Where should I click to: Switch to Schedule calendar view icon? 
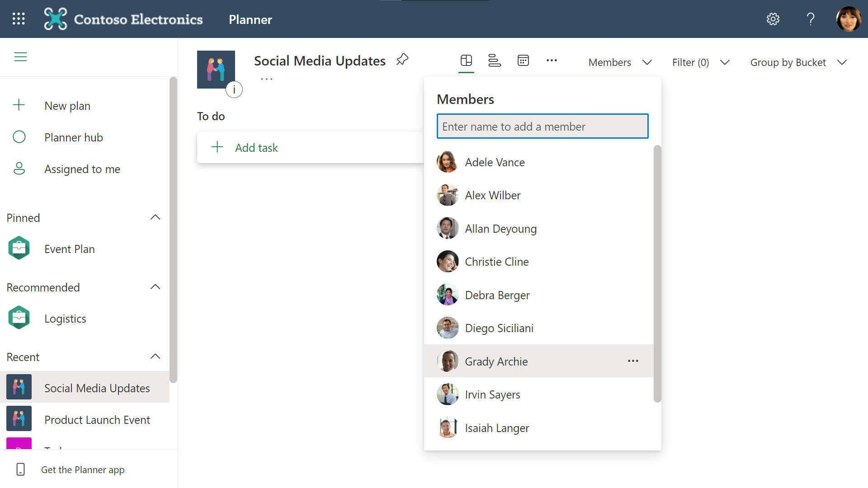click(523, 61)
